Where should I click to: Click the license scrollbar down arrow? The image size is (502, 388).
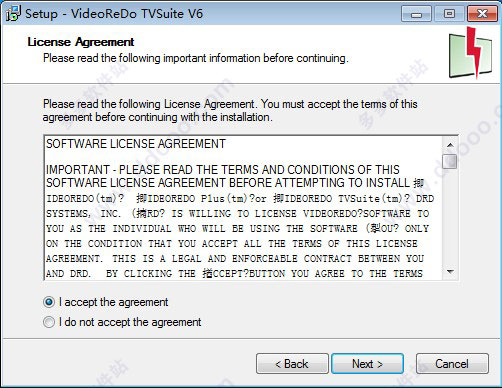tap(450, 272)
